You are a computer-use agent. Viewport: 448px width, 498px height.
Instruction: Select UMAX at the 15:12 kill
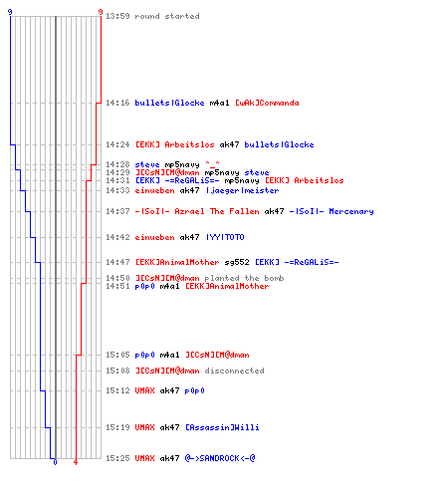pyautogui.click(x=144, y=390)
